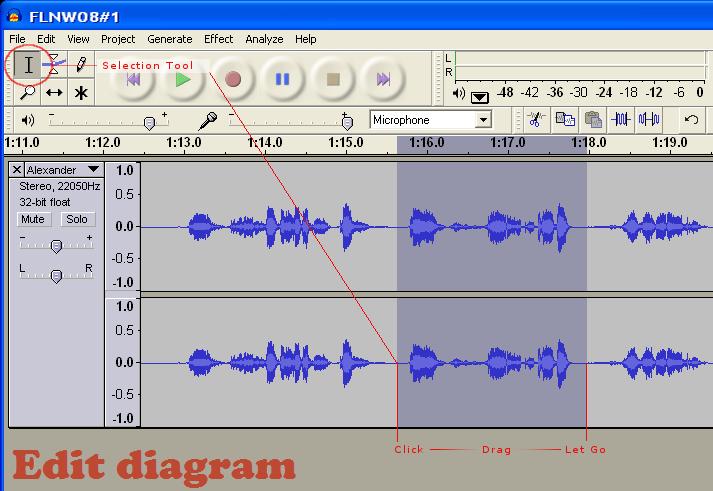Open the Generate menu
This screenshot has width=713, height=491.
169,39
